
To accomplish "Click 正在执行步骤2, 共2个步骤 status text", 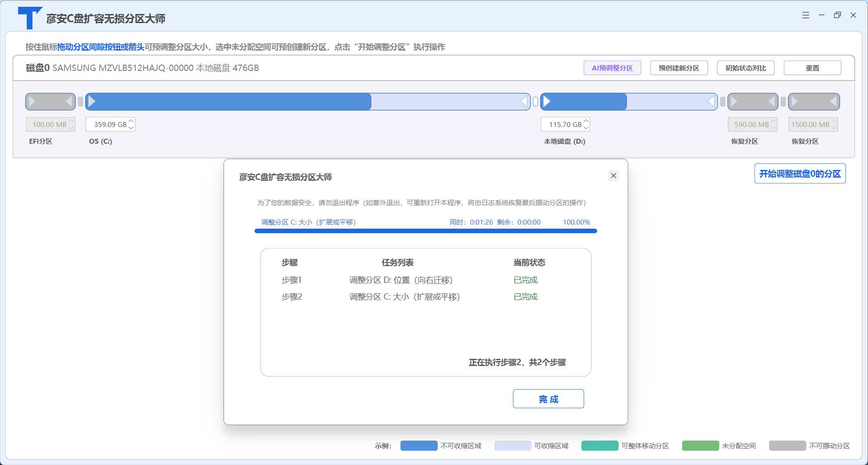I will [x=517, y=362].
